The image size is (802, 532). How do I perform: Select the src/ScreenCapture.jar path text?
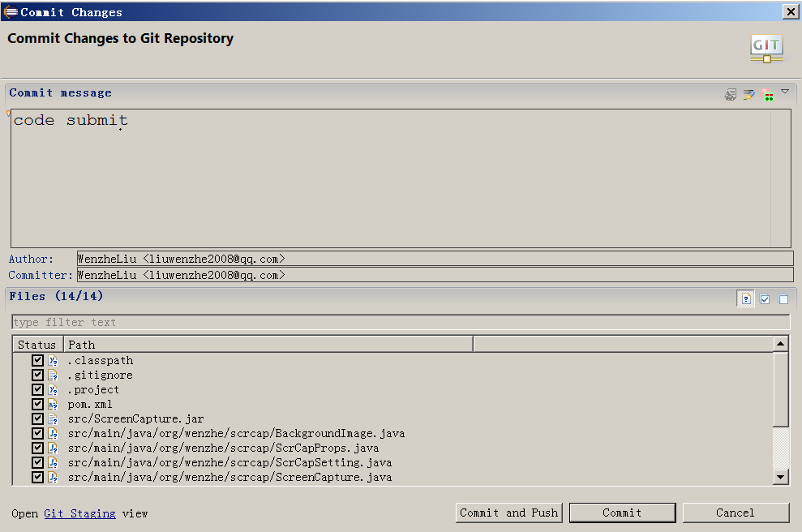click(x=136, y=419)
